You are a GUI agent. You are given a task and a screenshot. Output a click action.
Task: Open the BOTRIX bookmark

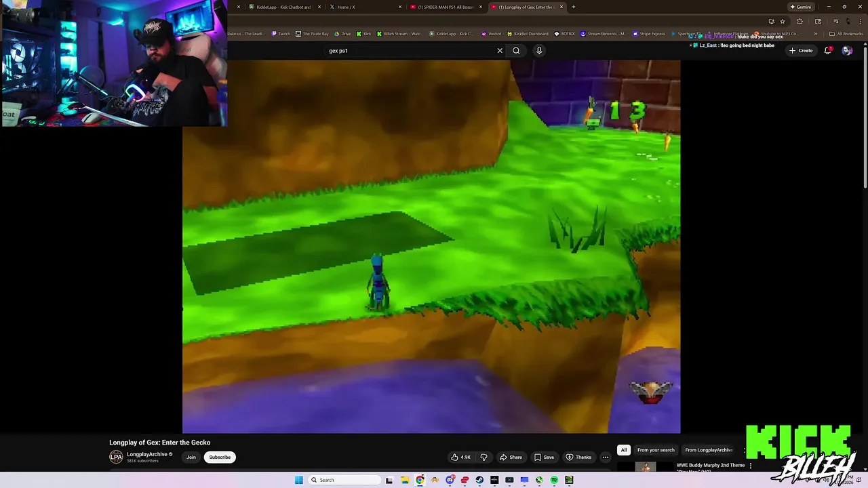tap(565, 34)
